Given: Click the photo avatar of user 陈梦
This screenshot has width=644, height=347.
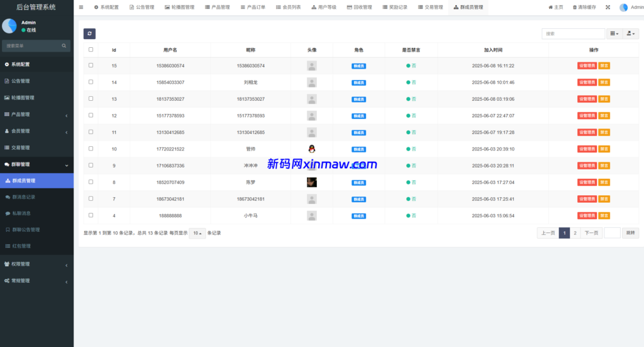Looking at the screenshot, I should tap(312, 182).
